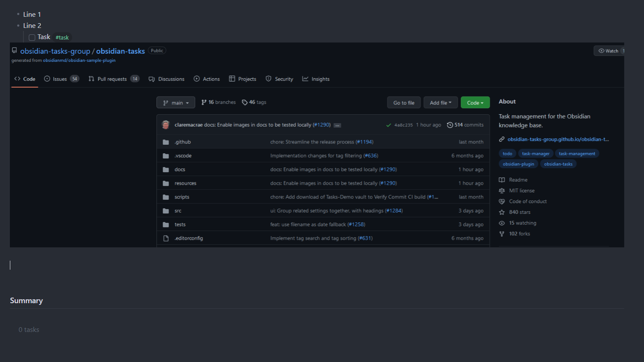Click the Insights graph icon
Screen dimensions: 644x362
pyautogui.click(x=305, y=79)
